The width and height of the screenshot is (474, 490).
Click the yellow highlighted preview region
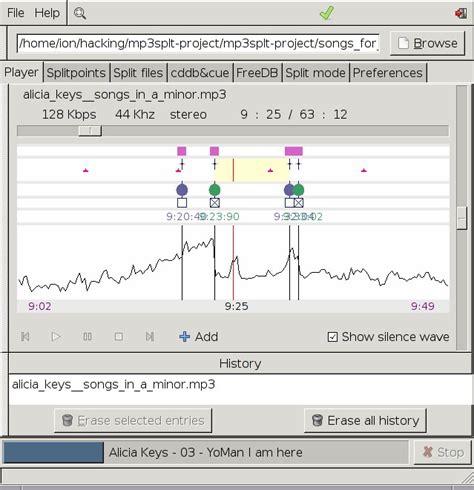click(252, 170)
